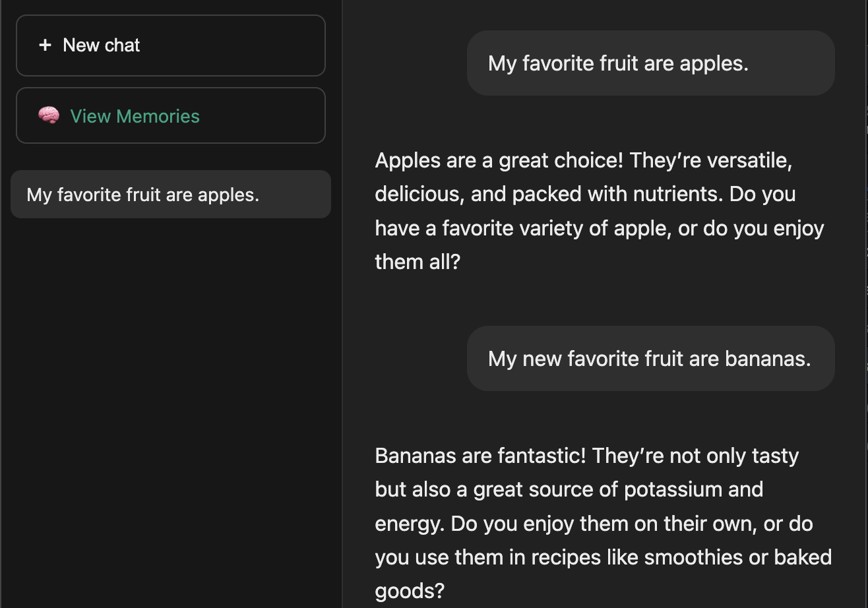Click the assistant reply starting "Apples are a great choice"
This screenshot has width=868, height=608.
pyautogui.click(x=599, y=211)
